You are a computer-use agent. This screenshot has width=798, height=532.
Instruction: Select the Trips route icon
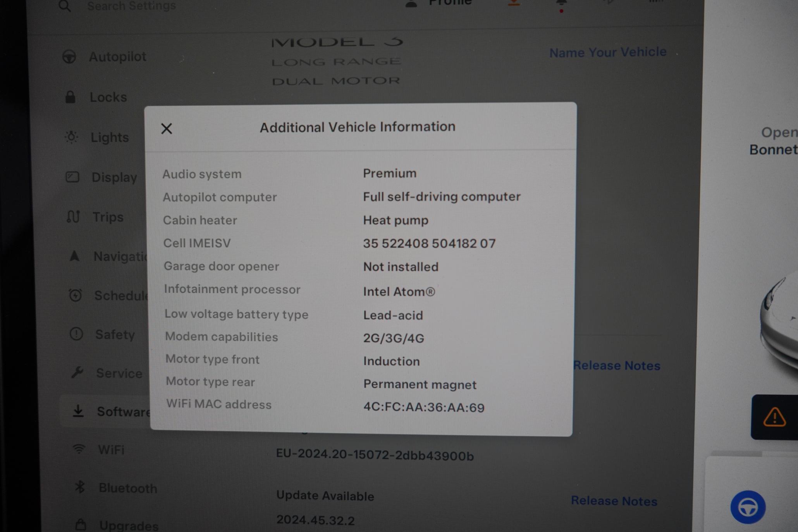coord(73,217)
